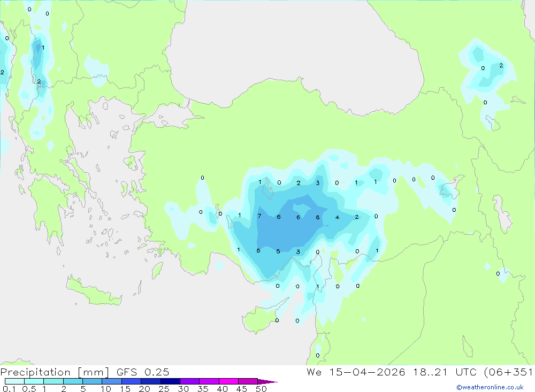Click the "25" legend scale label

164,389
